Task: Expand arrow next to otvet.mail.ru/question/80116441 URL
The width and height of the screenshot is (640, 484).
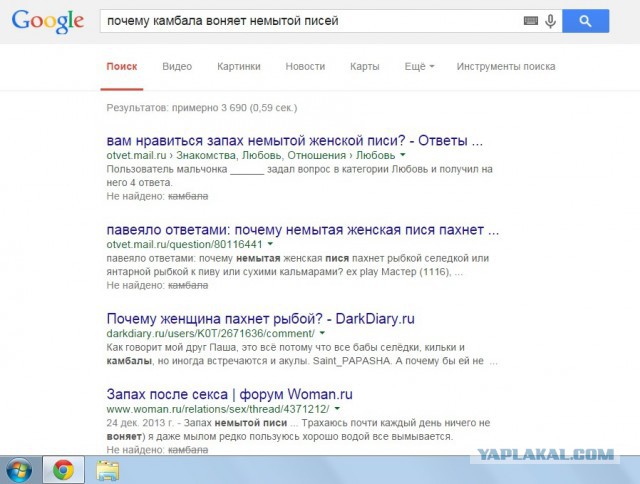Action: pos(270,244)
